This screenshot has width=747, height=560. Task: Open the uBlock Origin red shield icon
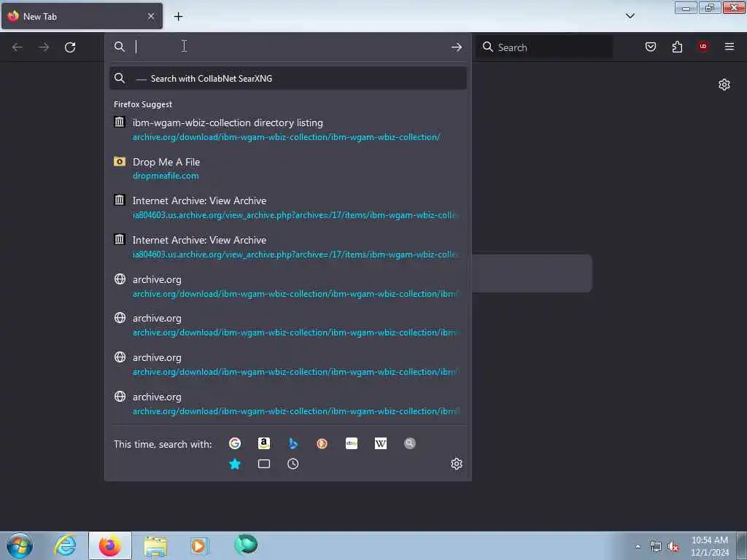coord(703,47)
